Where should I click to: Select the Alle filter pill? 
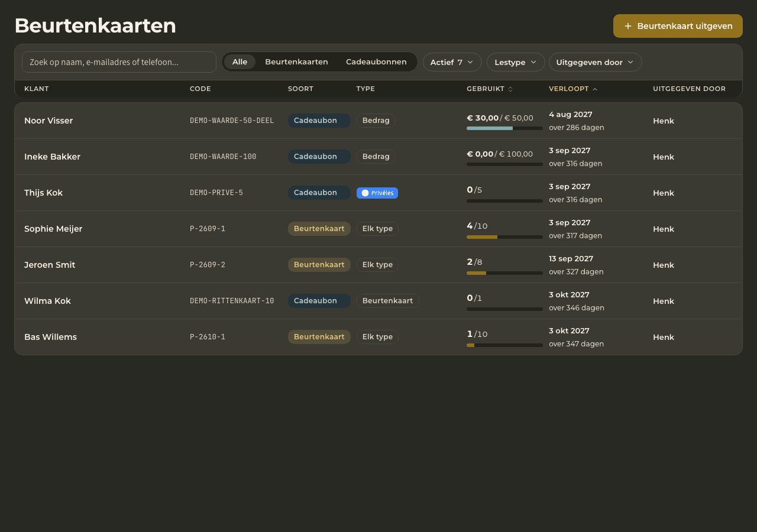(240, 62)
